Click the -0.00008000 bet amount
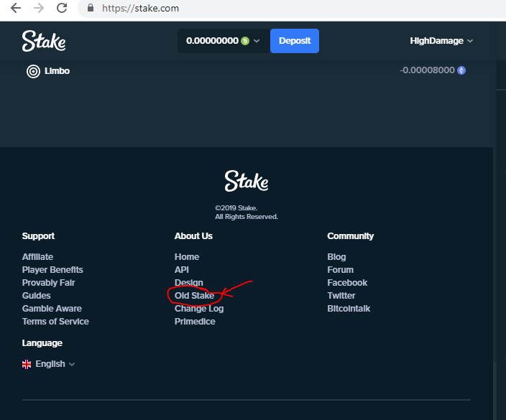 tap(427, 70)
